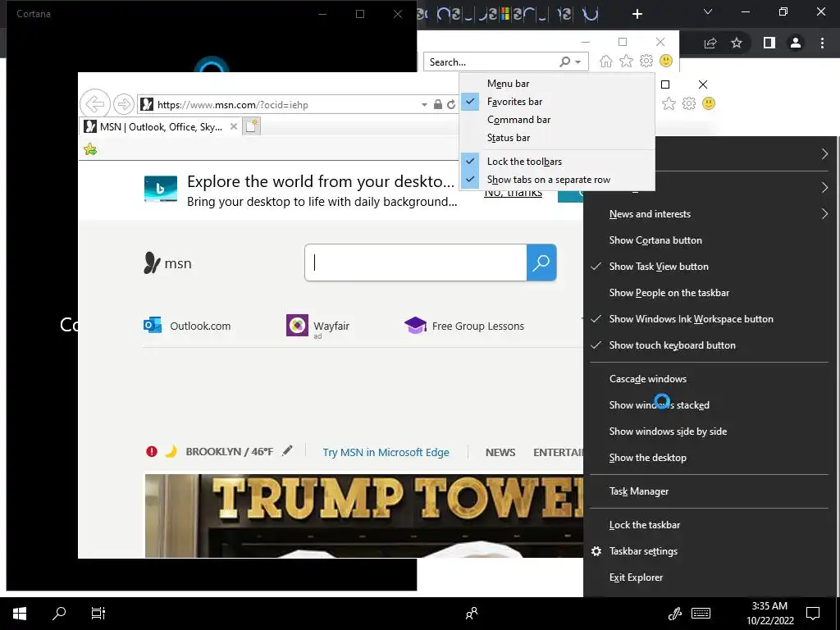The height and width of the screenshot is (630, 840).
Task: Click the Internet Explorer back arrow button
Action: pyautogui.click(x=95, y=103)
